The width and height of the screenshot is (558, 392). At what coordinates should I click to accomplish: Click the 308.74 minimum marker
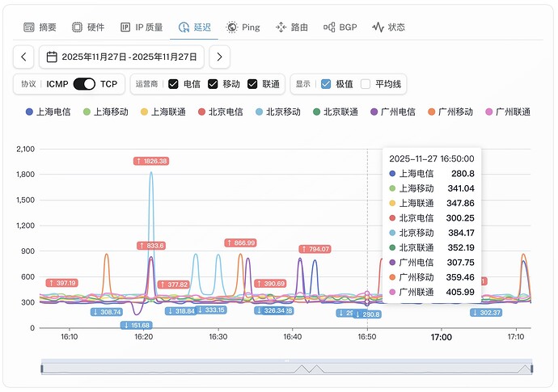[x=107, y=312]
